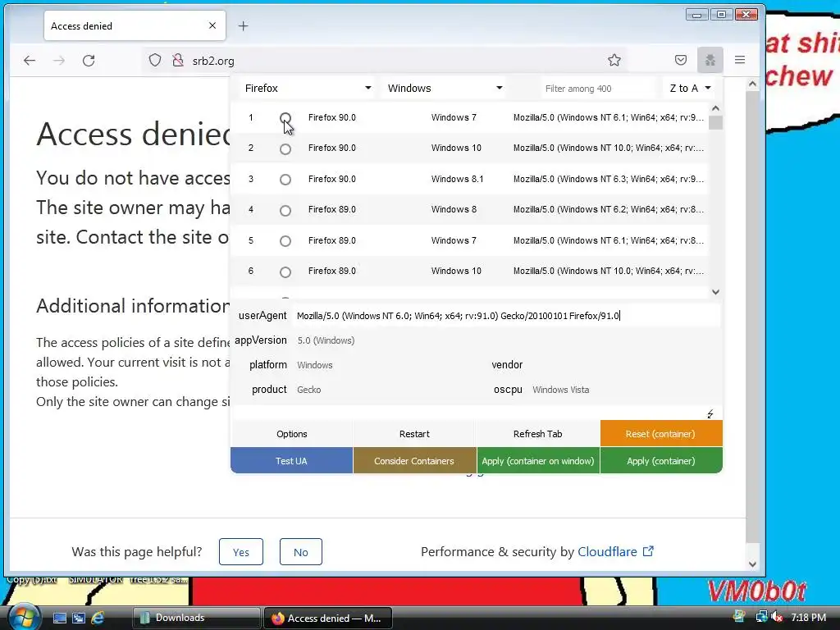Click green Apply (container) button

point(661,461)
